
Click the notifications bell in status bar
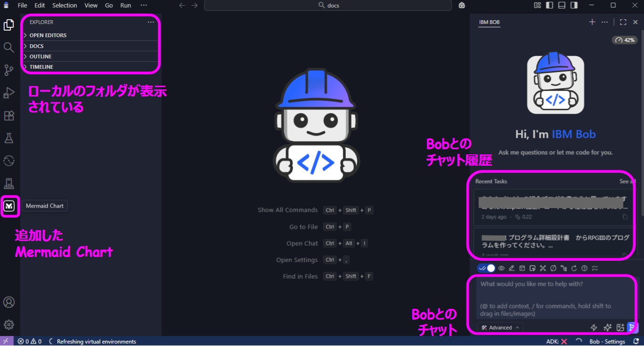(x=636, y=341)
